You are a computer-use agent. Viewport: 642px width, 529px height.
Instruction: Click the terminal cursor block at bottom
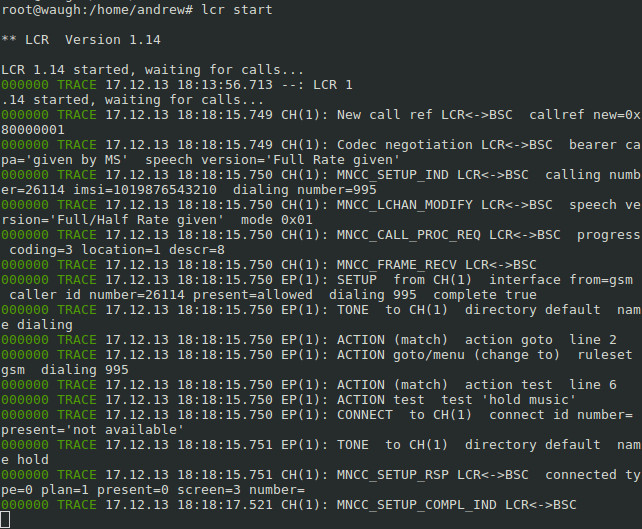(5, 520)
